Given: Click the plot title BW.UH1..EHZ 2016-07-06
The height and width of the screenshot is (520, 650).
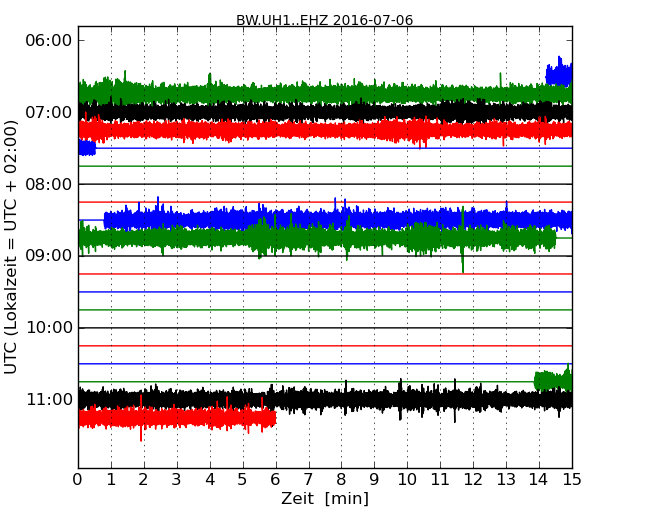Looking at the screenshot, I should click(324, 20).
